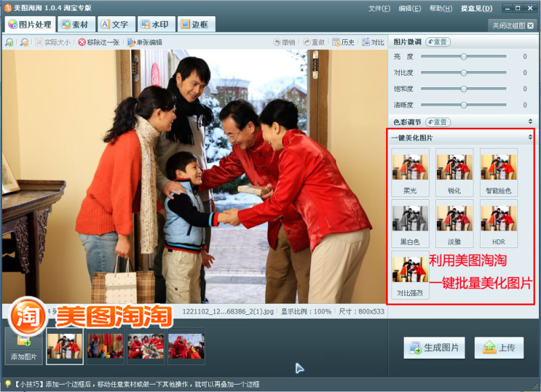The image size is (541, 392).
Task: Apply the 对比强烈 strong contrast effect
Action: tap(410, 275)
